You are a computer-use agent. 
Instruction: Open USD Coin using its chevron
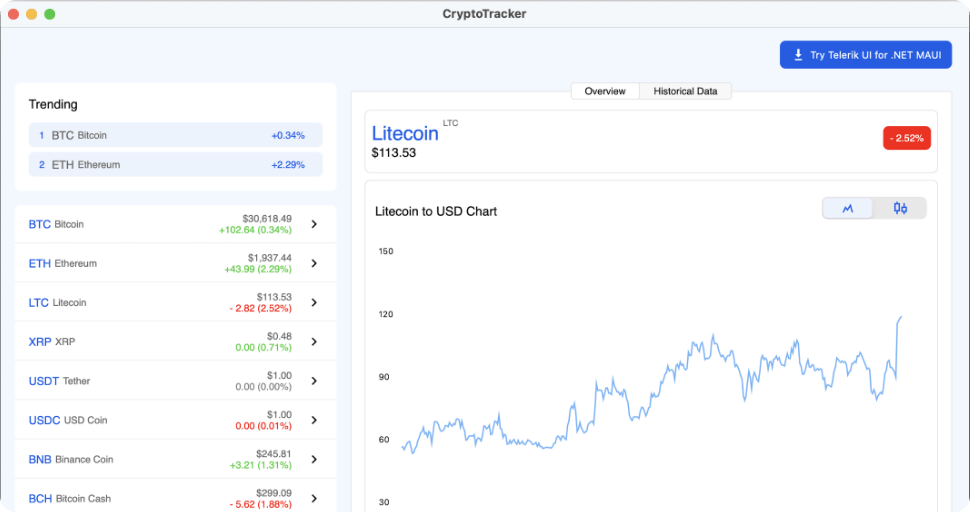tap(314, 420)
